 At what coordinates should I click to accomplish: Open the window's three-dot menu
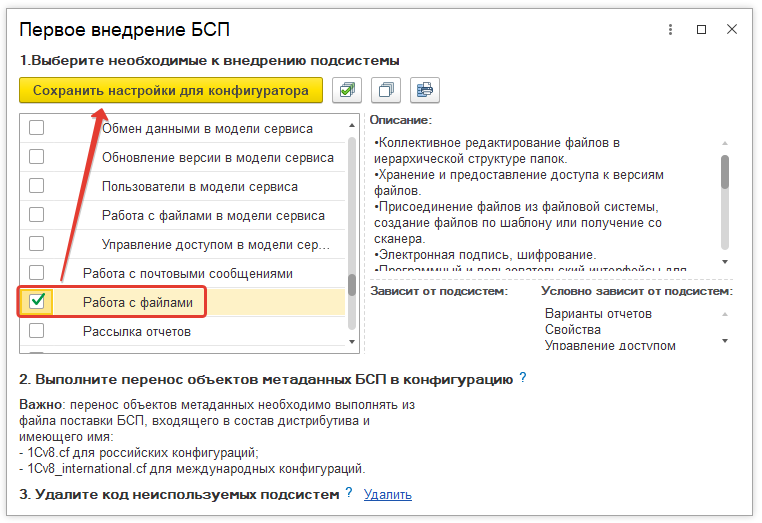tap(671, 30)
